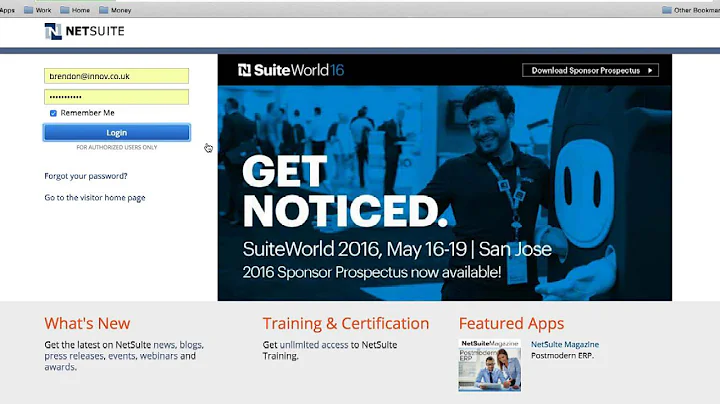Click the What's New heading
This screenshot has height=404, width=720.
(87, 324)
